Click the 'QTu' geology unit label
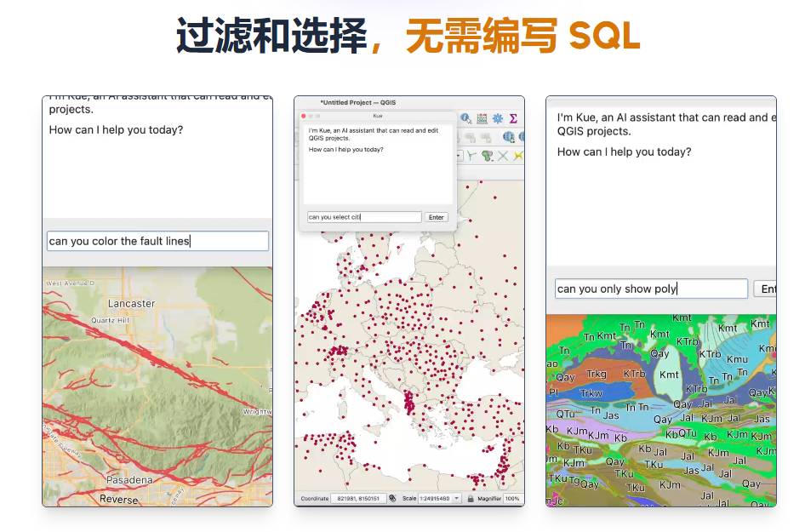 point(565,414)
